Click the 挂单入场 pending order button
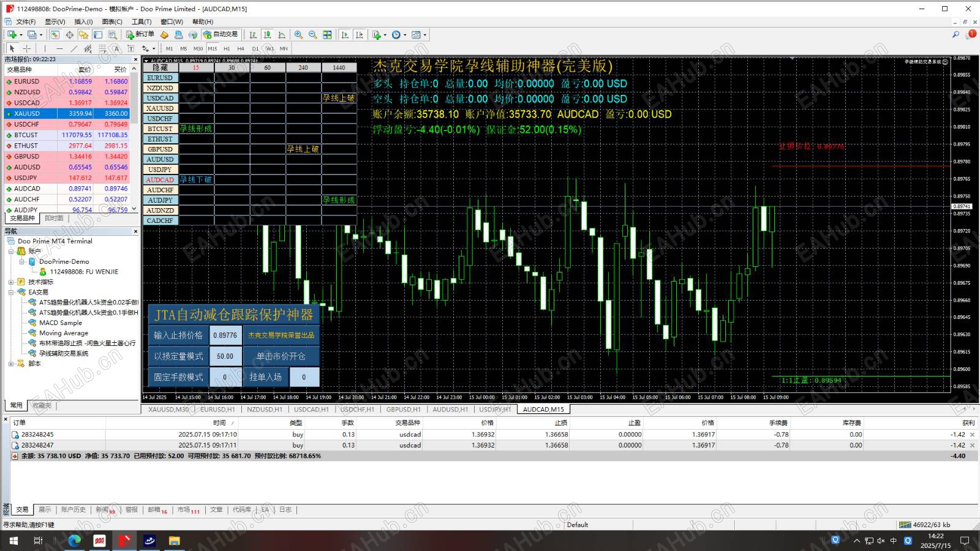980x551 pixels. (265, 377)
